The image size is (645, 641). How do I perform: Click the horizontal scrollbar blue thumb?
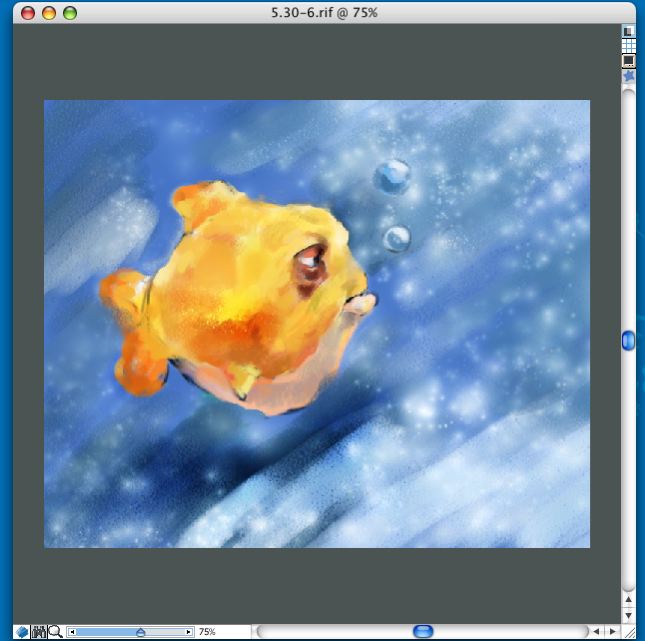coord(423,631)
